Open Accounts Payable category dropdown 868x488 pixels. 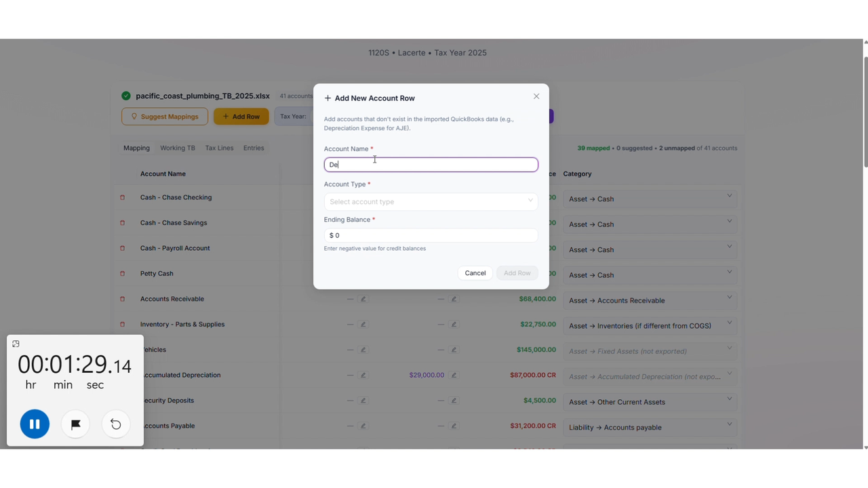click(x=650, y=427)
